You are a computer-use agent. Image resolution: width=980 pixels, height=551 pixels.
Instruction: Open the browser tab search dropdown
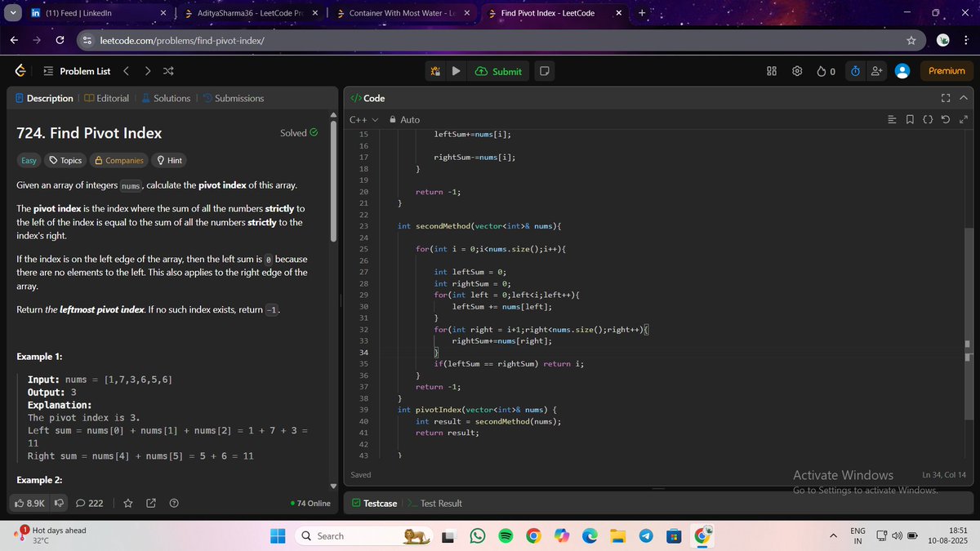click(x=11, y=13)
